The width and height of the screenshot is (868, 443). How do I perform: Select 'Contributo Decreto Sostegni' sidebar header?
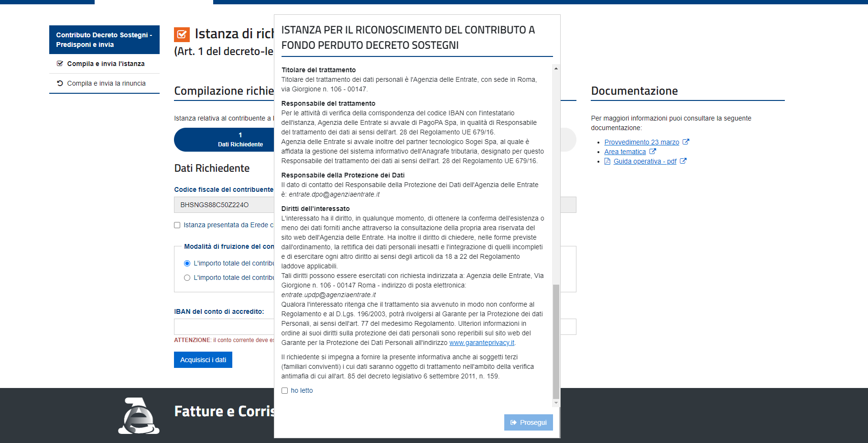pyautogui.click(x=104, y=40)
